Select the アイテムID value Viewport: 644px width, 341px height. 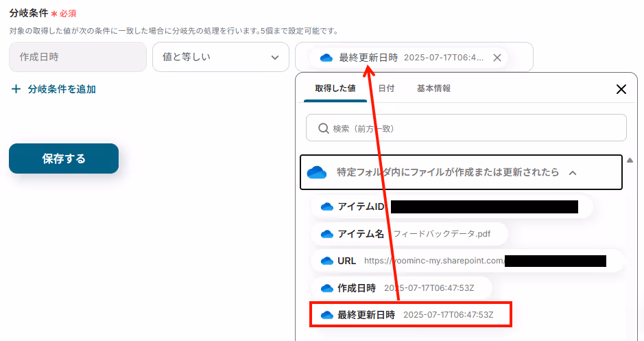[x=451, y=207]
